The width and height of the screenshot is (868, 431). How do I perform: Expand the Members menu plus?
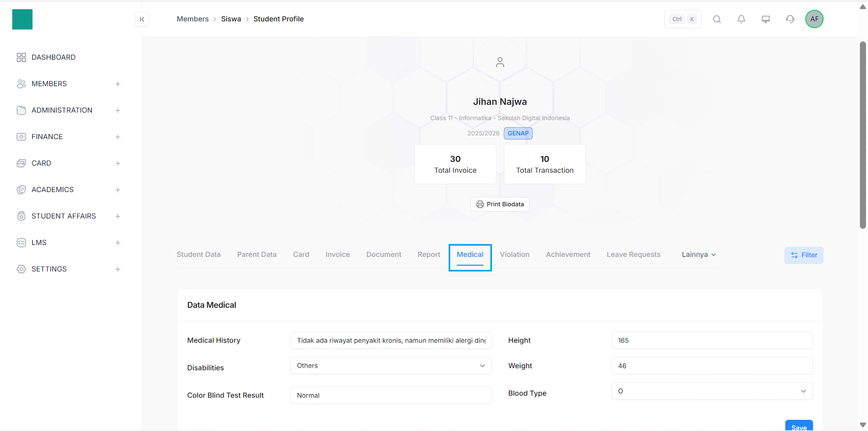pyautogui.click(x=118, y=84)
